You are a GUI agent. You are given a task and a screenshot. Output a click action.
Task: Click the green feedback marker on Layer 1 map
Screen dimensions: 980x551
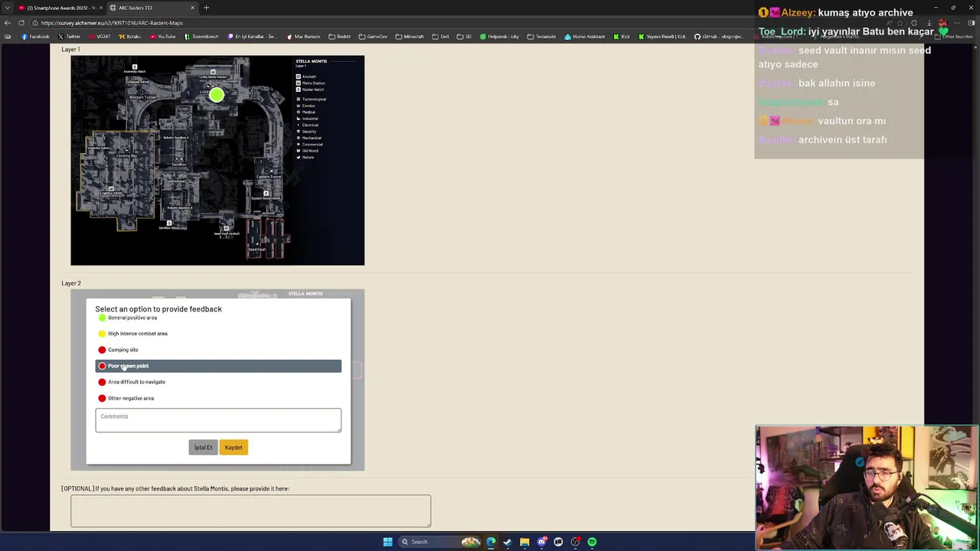coord(217,95)
